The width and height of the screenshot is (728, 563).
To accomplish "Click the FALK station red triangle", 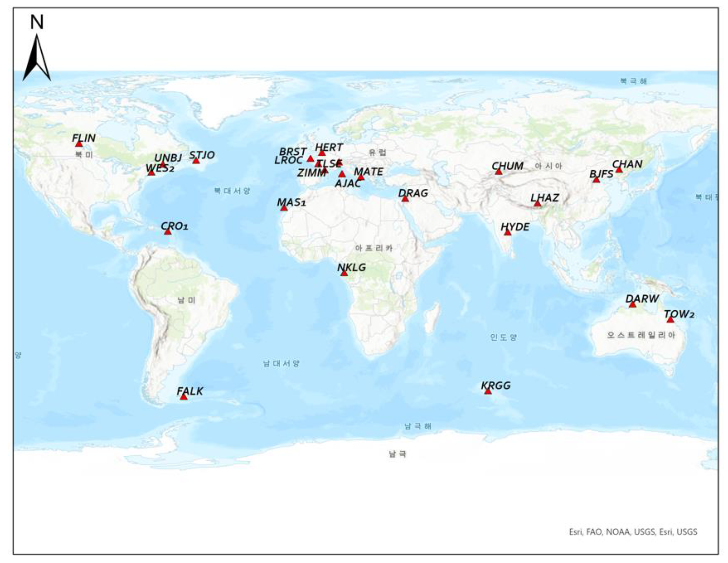I will click(184, 397).
